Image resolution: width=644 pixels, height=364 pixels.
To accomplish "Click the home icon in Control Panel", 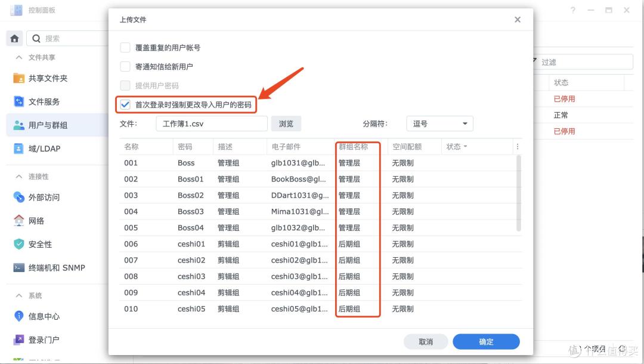I will coord(14,39).
